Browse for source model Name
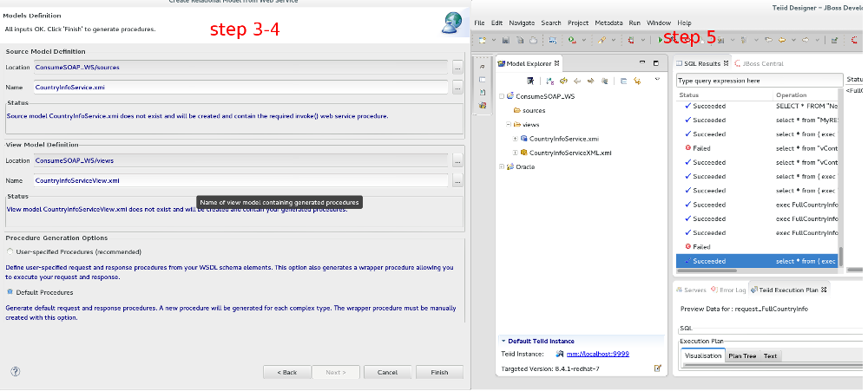The image size is (868, 391). pyautogui.click(x=457, y=87)
